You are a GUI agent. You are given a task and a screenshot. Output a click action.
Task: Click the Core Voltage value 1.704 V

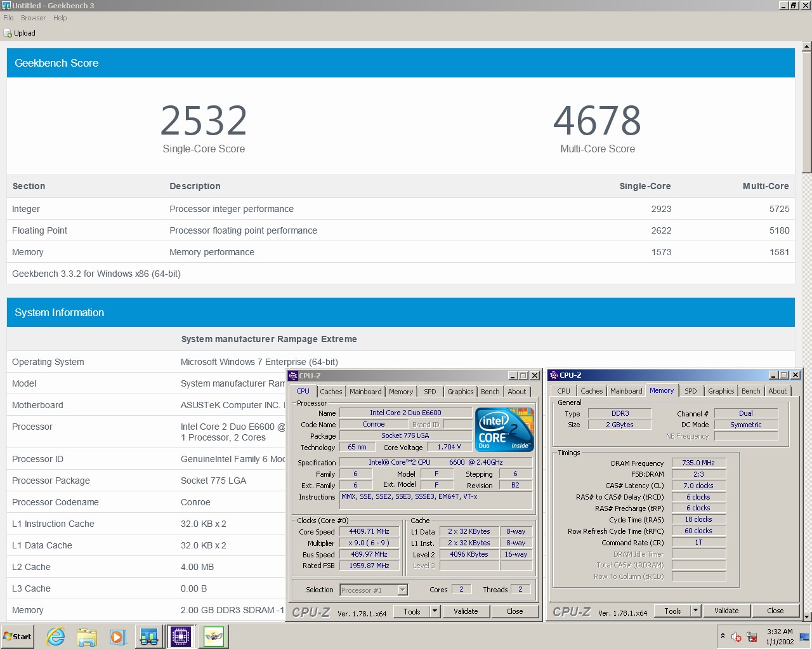[449, 447]
